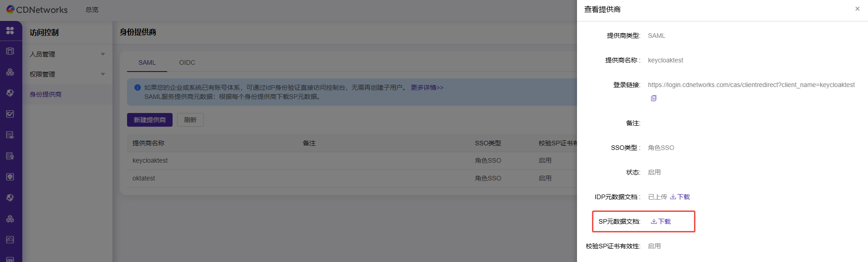Expand the 权限管理 menu

[67, 74]
